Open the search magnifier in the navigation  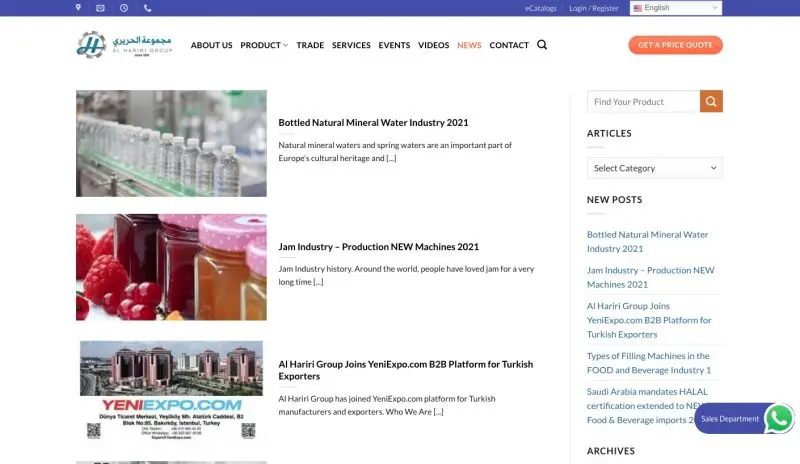pos(542,45)
